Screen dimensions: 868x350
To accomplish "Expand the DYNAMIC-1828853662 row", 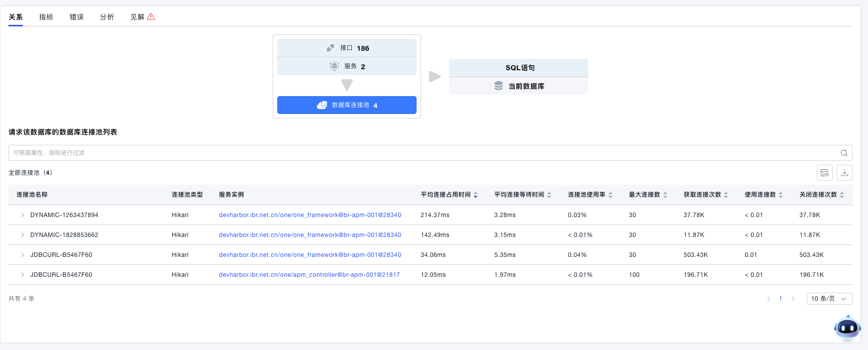I will tap(22, 235).
